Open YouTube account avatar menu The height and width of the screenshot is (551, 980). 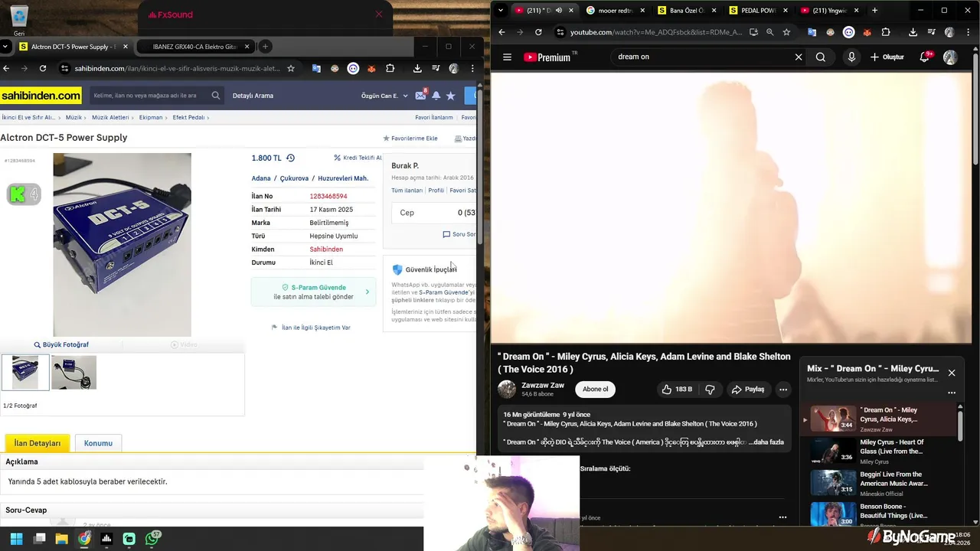[950, 57]
